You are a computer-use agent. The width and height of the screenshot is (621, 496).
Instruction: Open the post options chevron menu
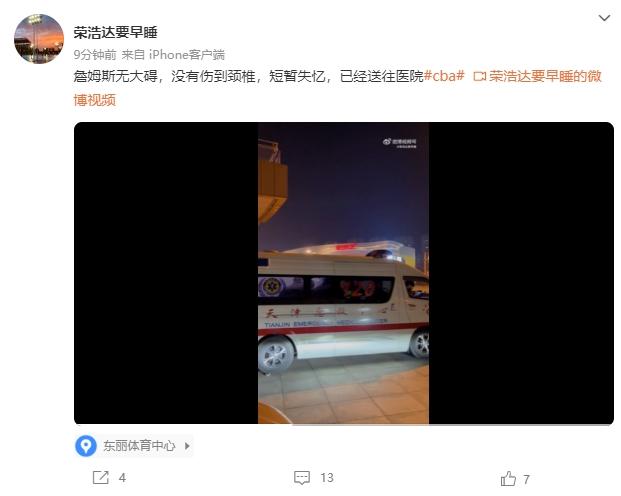604,18
